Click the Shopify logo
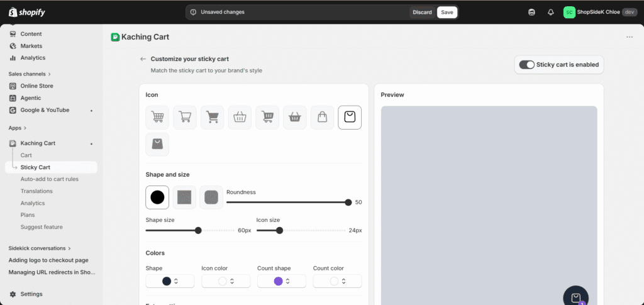This screenshot has width=644, height=305. coord(27,13)
